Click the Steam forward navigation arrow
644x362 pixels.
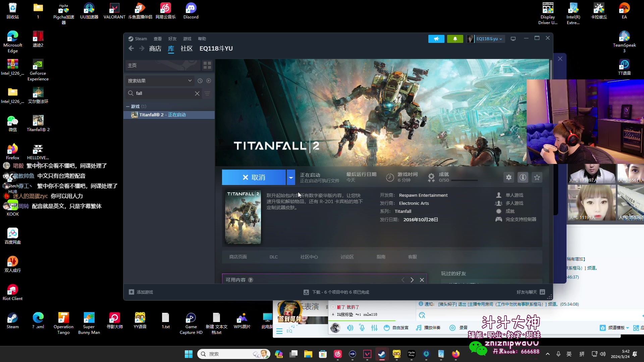click(142, 49)
